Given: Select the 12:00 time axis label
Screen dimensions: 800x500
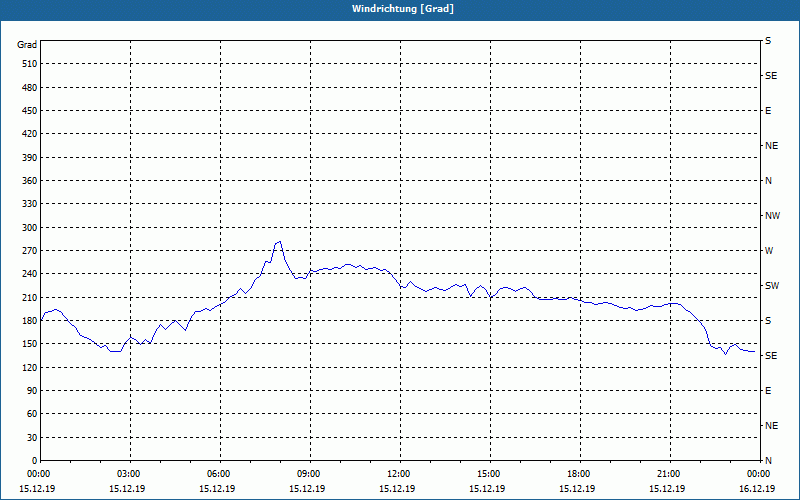Looking at the screenshot, I should coord(401,474).
